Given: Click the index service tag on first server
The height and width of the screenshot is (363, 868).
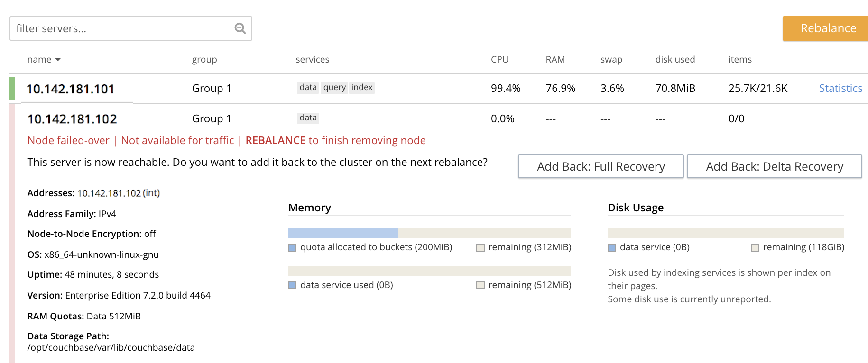Looking at the screenshot, I should point(362,87).
